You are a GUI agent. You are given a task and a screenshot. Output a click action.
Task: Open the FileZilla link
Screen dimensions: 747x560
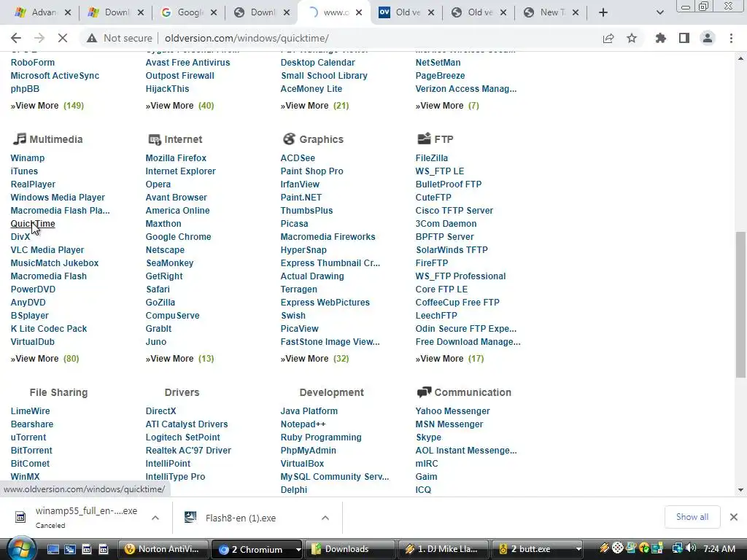(432, 158)
